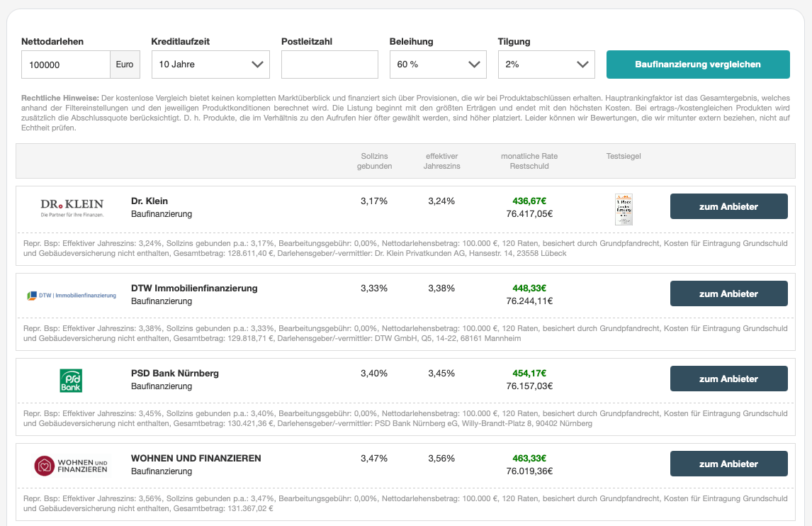Select the Dr. Klein provider name
Image resolution: width=812 pixels, height=526 pixels.
pos(150,201)
